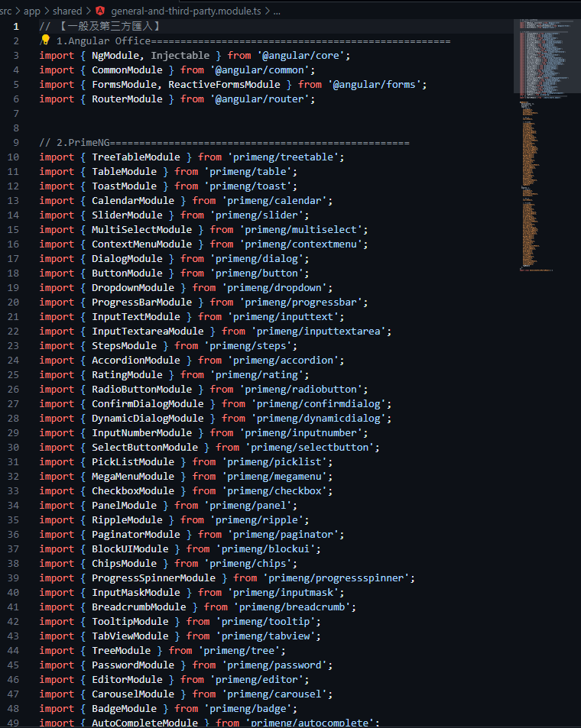Viewport: 581px width, 728px height.
Task: Click 'ProgressBarModule' on line 20
Action: point(141,303)
